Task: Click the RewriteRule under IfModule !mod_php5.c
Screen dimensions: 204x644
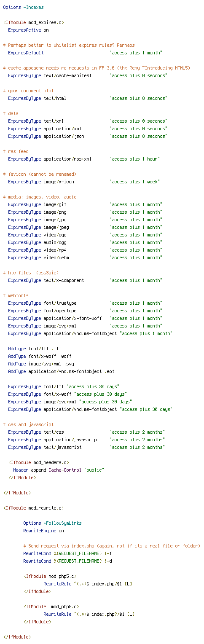Action: click(89, 614)
